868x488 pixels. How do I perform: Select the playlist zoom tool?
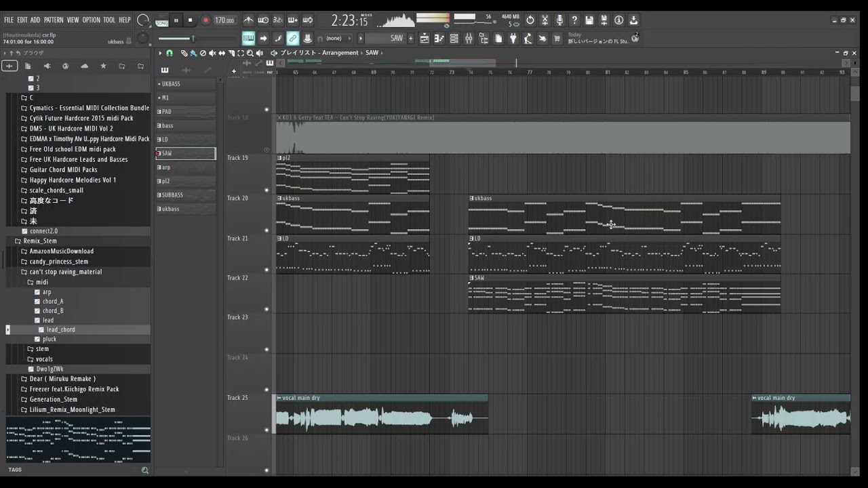250,53
